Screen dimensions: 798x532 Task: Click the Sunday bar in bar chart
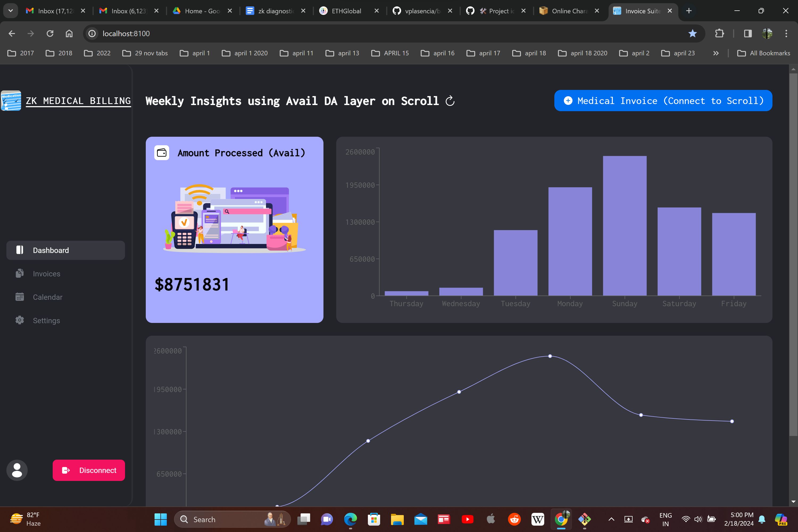point(625,226)
